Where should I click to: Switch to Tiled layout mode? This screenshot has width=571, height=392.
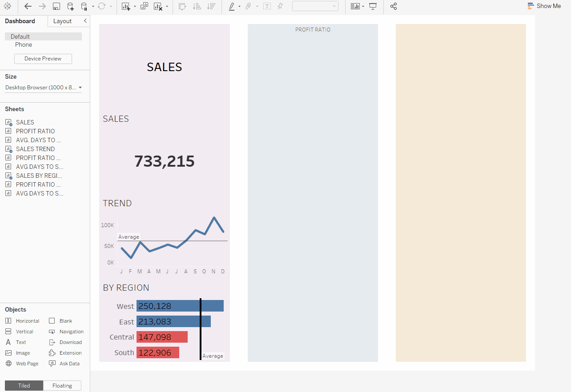pyautogui.click(x=24, y=386)
